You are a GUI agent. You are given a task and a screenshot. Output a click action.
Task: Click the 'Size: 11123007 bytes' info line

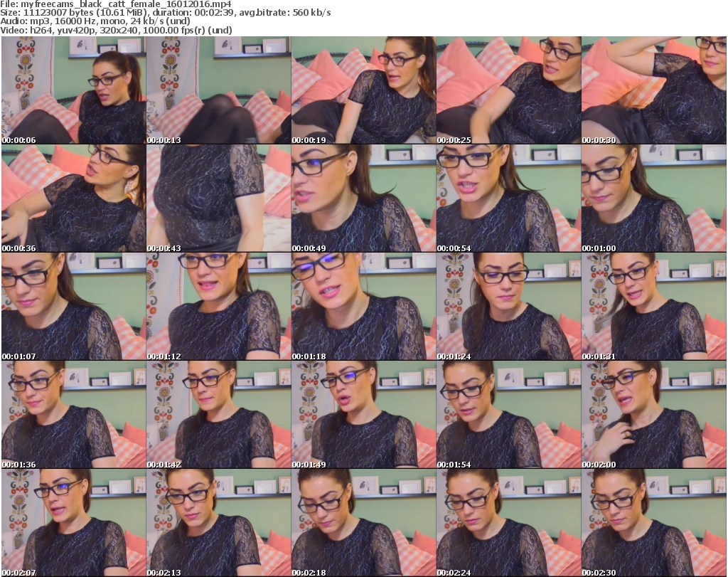pos(166,13)
